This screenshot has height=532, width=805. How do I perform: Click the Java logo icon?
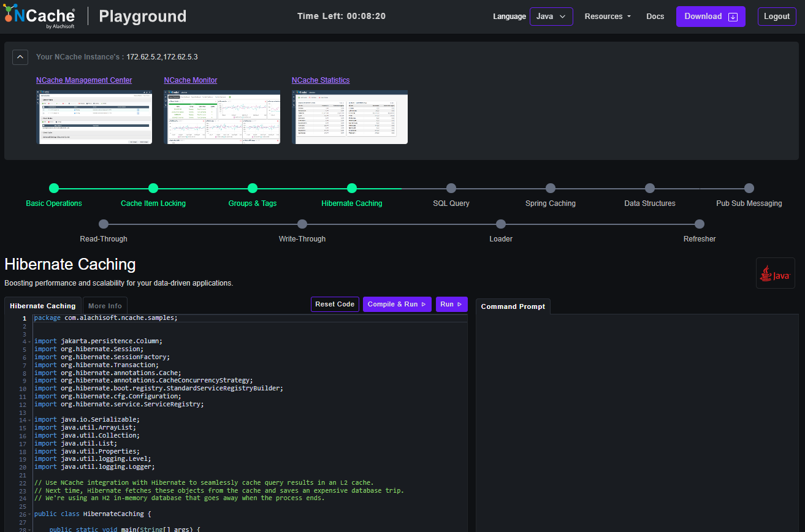click(775, 273)
